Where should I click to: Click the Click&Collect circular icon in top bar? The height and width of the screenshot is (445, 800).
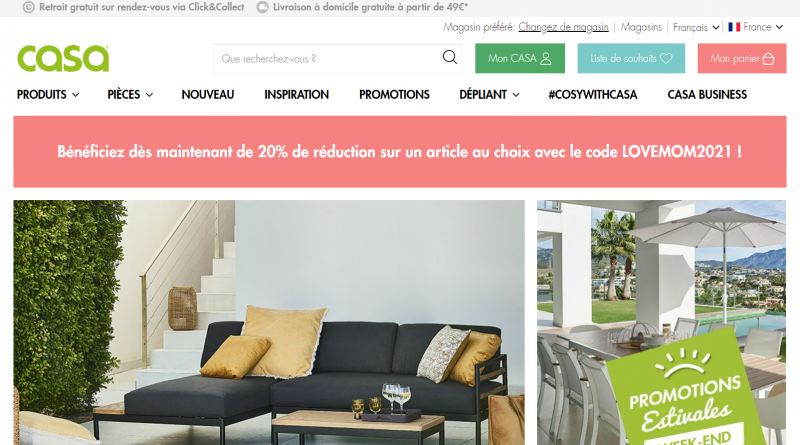tap(29, 7)
